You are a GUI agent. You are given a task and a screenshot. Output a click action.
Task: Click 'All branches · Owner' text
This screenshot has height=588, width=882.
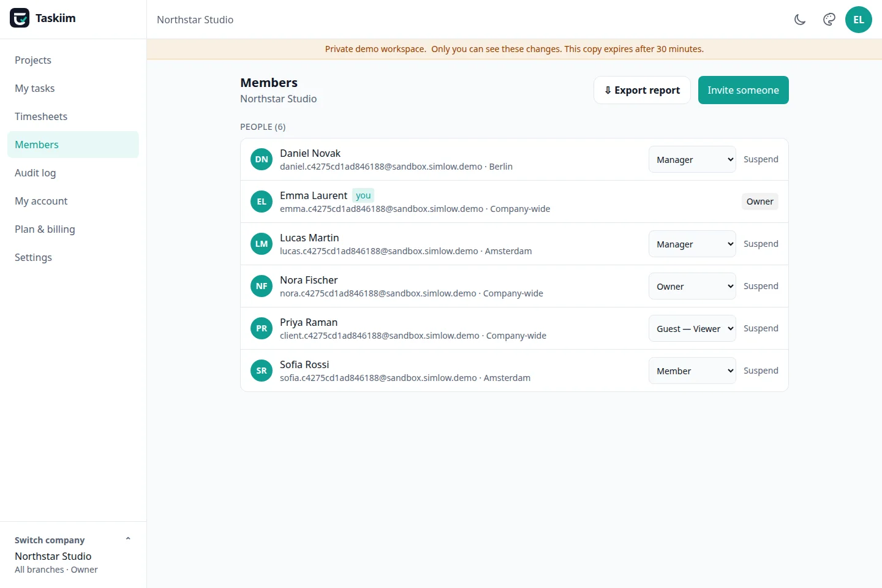point(56,570)
